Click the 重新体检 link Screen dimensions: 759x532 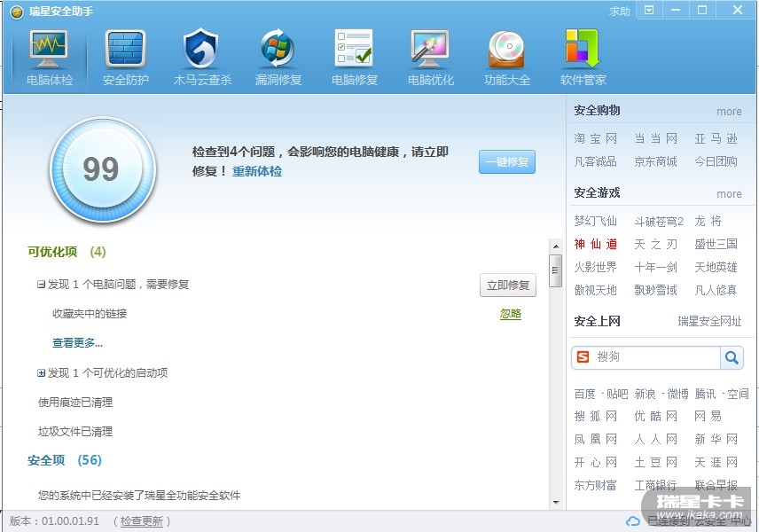point(257,171)
